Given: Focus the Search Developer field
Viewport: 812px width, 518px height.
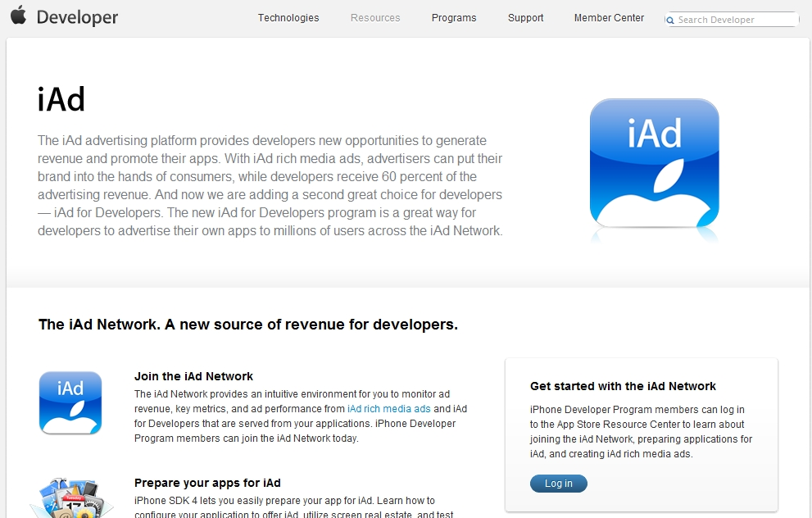Looking at the screenshot, I should coord(735,20).
